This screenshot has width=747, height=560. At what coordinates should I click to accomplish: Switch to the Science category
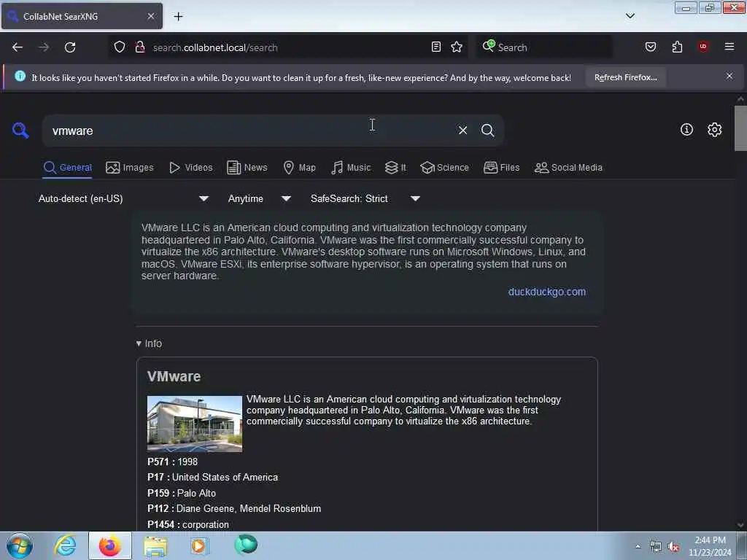(x=444, y=168)
